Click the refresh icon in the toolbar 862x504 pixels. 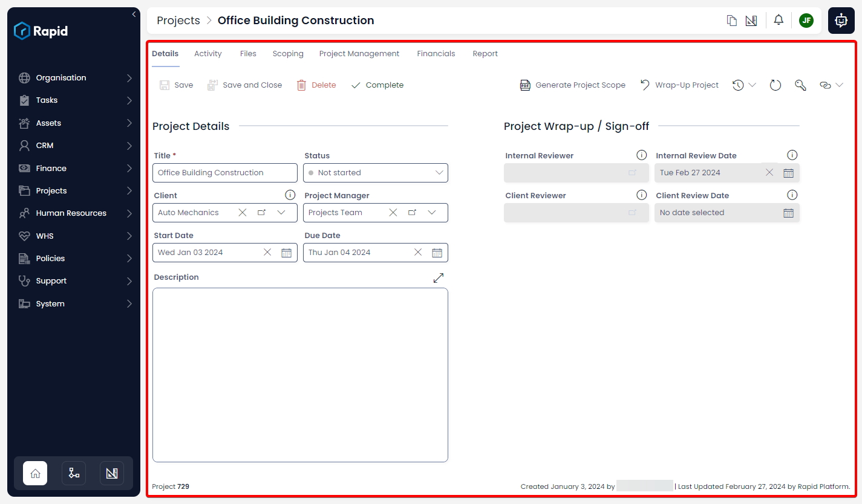click(x=775, y=85)
